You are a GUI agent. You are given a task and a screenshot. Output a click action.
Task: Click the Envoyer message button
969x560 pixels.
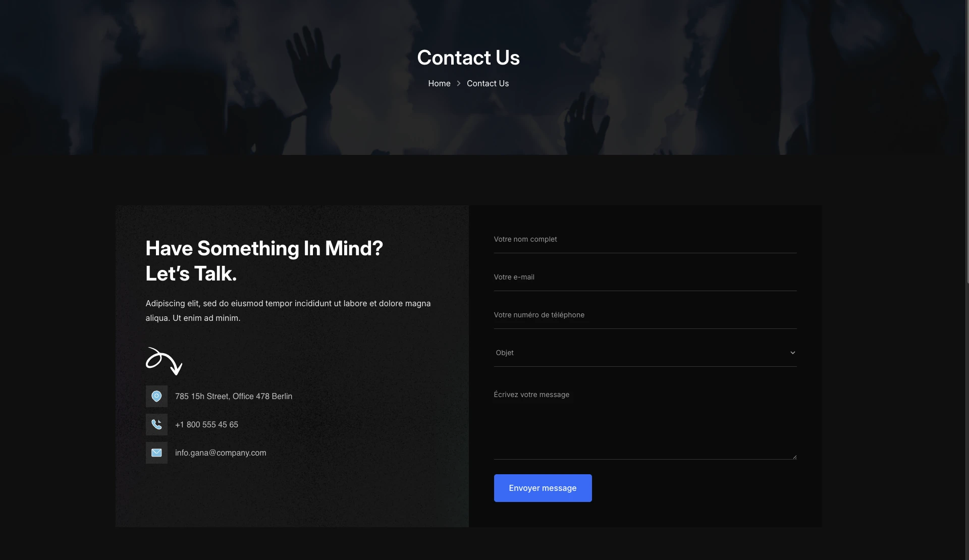(x=543, y=488)
